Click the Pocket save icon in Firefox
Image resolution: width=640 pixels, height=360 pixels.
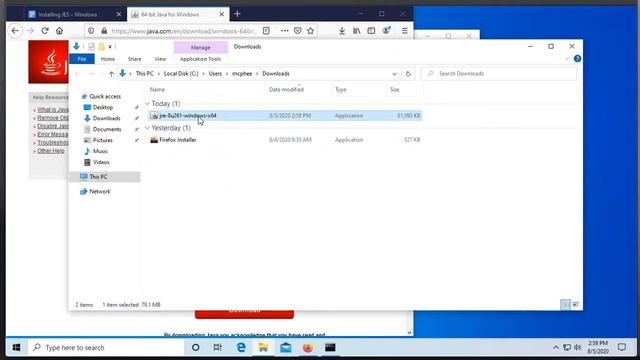coord(298,31)
